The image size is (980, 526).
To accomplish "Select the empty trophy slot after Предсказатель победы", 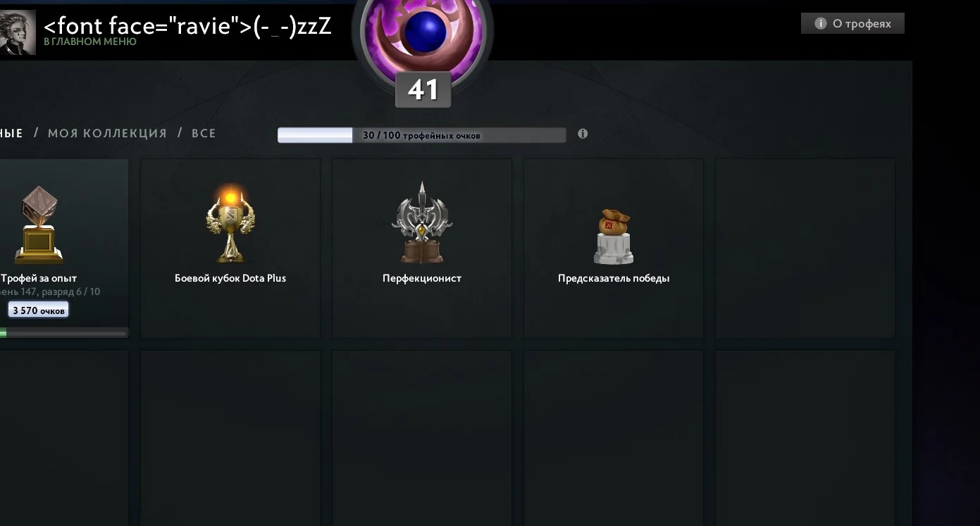I will [x=805, y=249].
